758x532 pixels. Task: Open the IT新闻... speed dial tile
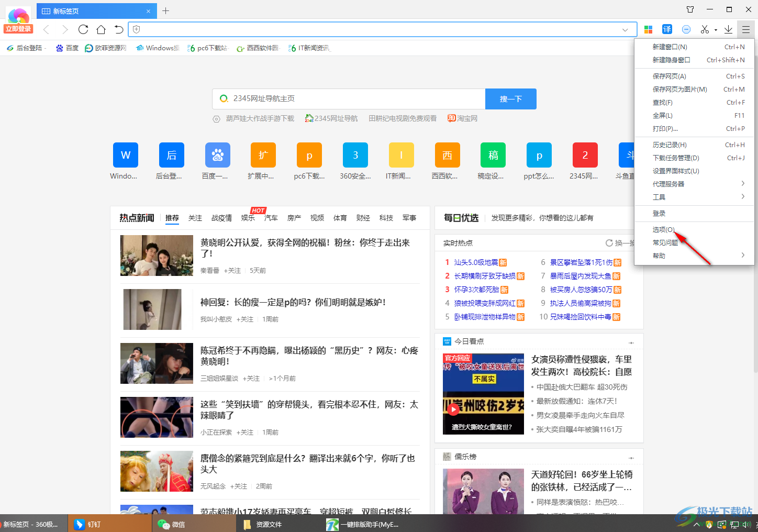tap(402, 155)
